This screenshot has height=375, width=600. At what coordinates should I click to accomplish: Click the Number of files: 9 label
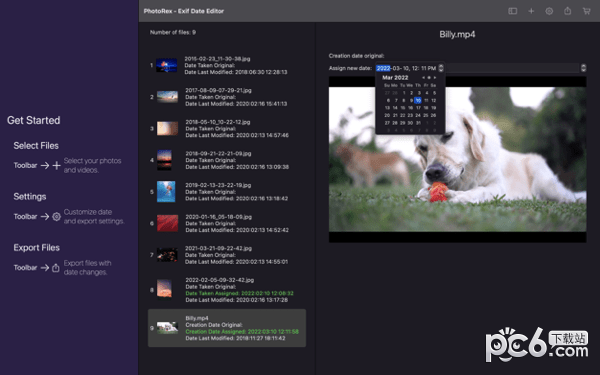173,33
